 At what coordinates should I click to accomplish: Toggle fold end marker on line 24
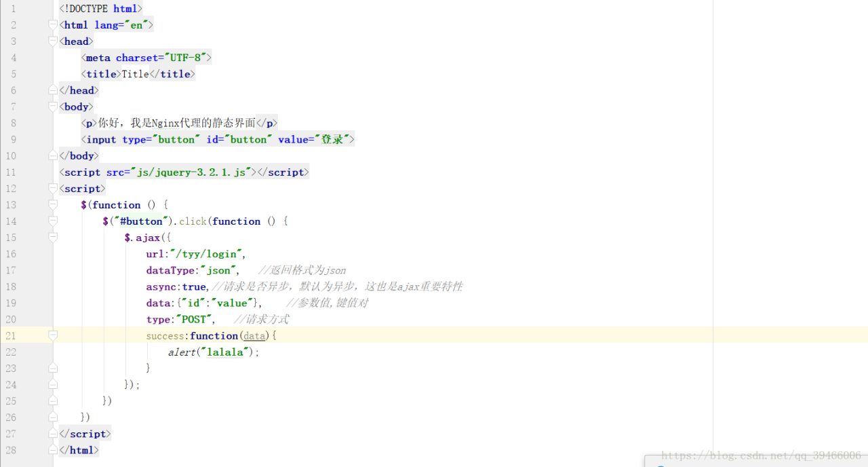click(53, 384)
